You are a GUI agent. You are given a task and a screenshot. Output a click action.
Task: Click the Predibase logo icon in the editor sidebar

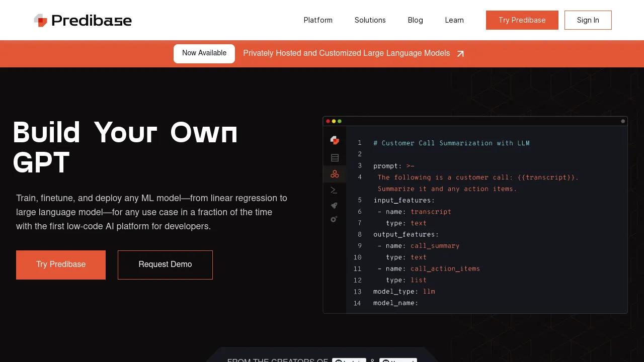click(x=335, y=140)
